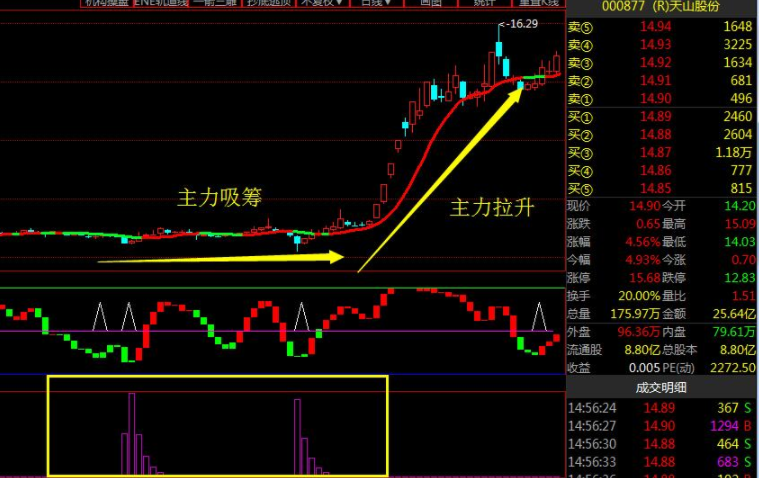Select sell-5 price 14.94 row
The width and height of the screenshot is (759, 478).
click(x=661, y=27)
